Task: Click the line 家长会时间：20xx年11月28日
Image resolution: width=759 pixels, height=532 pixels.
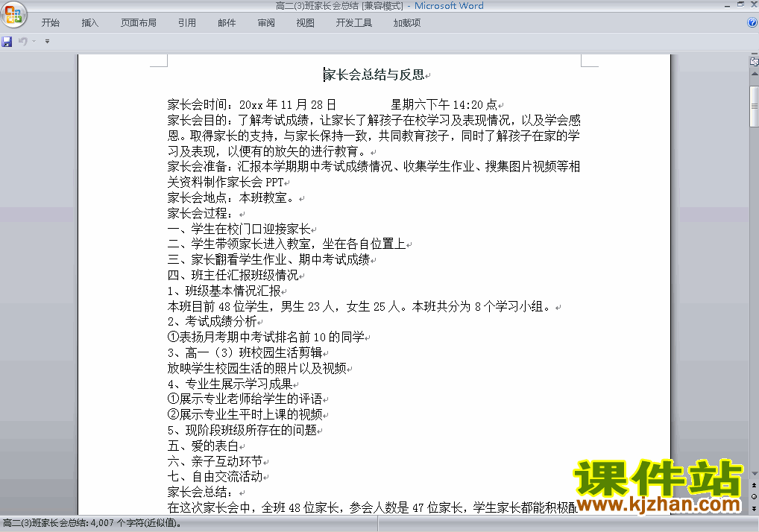Action: 251,104
